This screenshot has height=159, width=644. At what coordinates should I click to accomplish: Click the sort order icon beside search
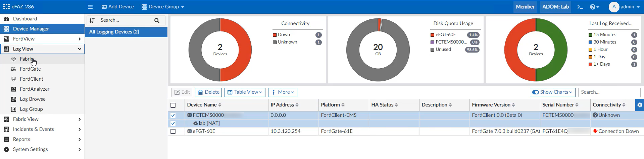[x=92, y=20]
